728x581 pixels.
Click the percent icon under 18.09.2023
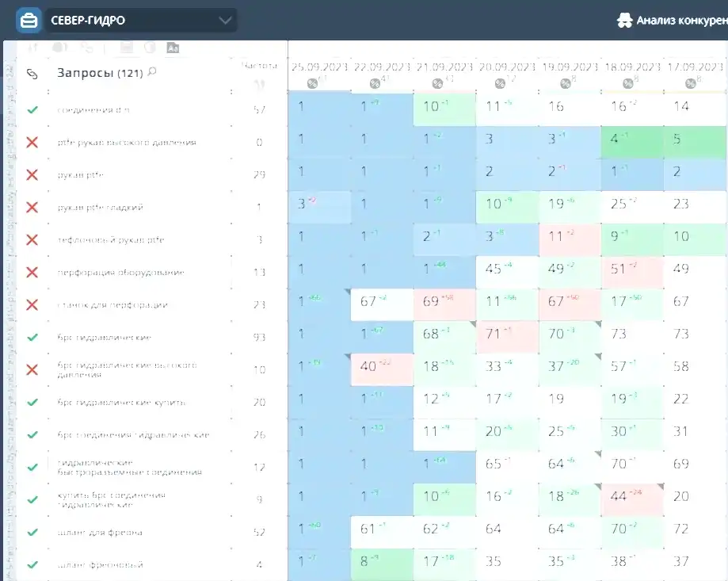628,83
